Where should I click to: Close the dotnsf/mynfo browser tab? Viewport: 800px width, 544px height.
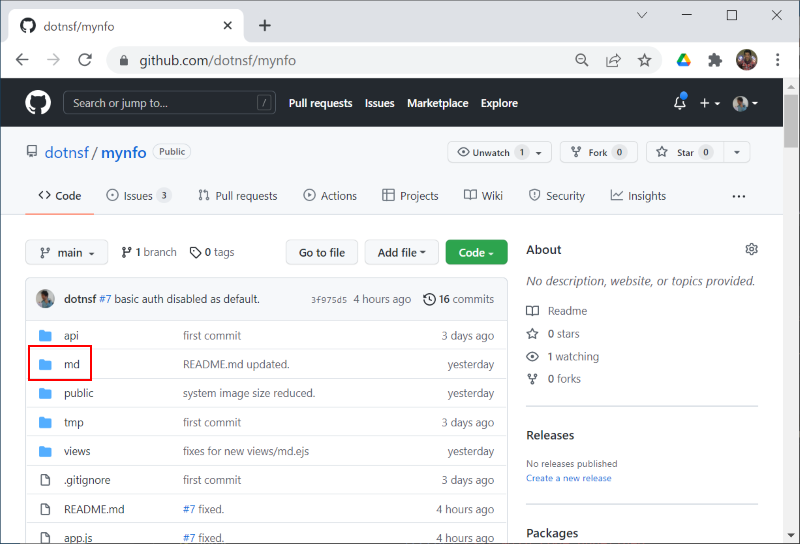[x=228, y=26]
